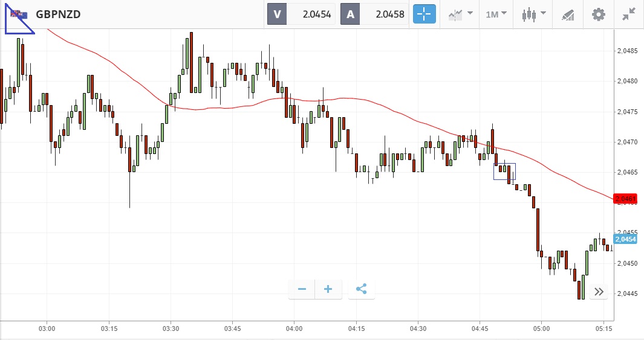Open chart settings gear
The width and height of the screenshot is (644, 340).
tap(599, 14)
